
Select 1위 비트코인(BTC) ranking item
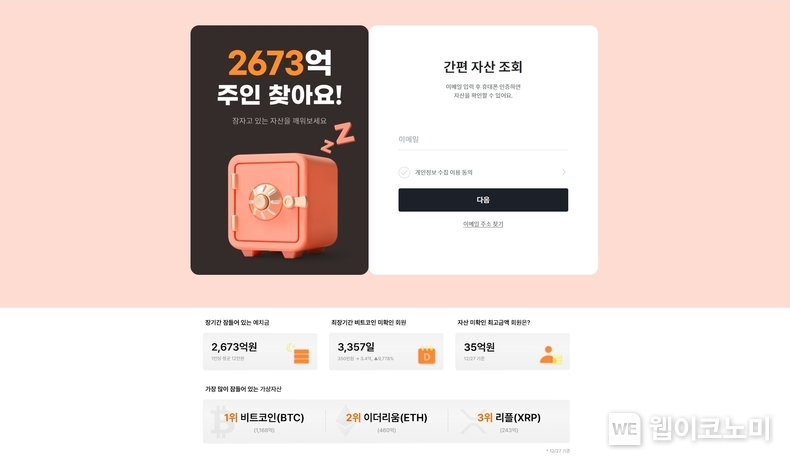click(x=264, y=422)
